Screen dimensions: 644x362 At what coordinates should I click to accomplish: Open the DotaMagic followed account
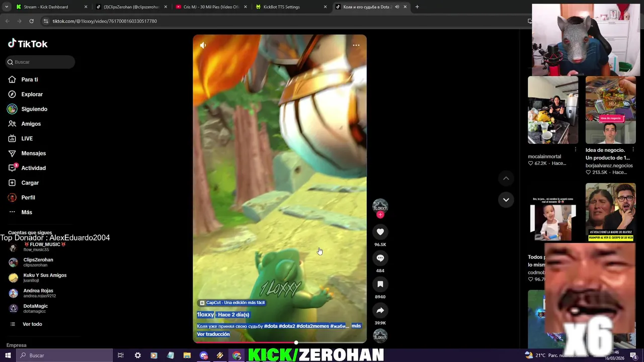(x=29, y=308)
